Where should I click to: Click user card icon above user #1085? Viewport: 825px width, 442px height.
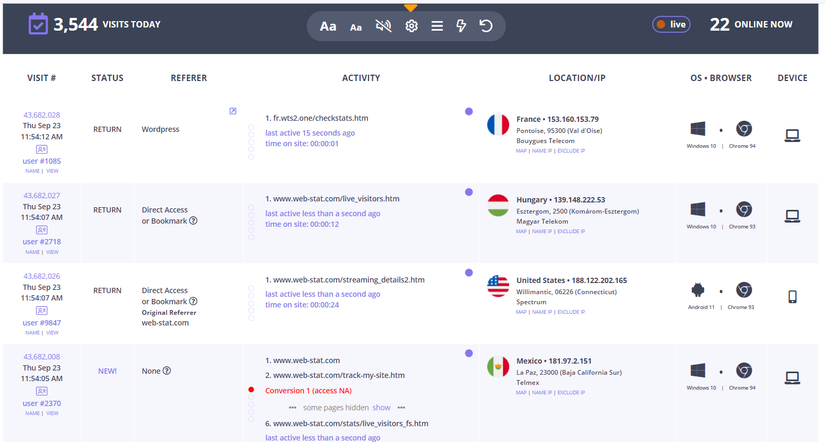pyautogui.click(x=42, y=149)
